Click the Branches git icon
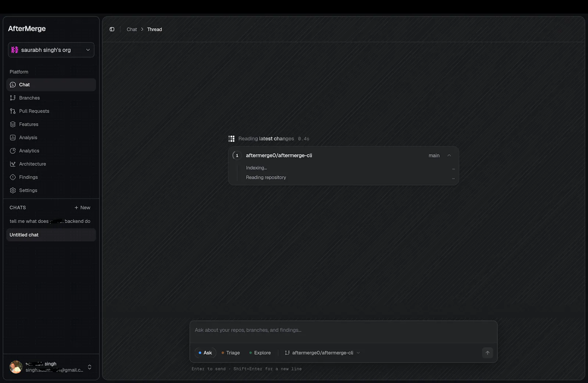The image size is (588, 383). [13, 98]
